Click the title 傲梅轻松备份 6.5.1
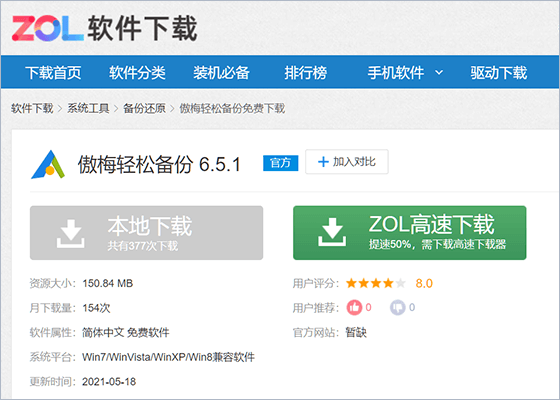 point(159,164)
